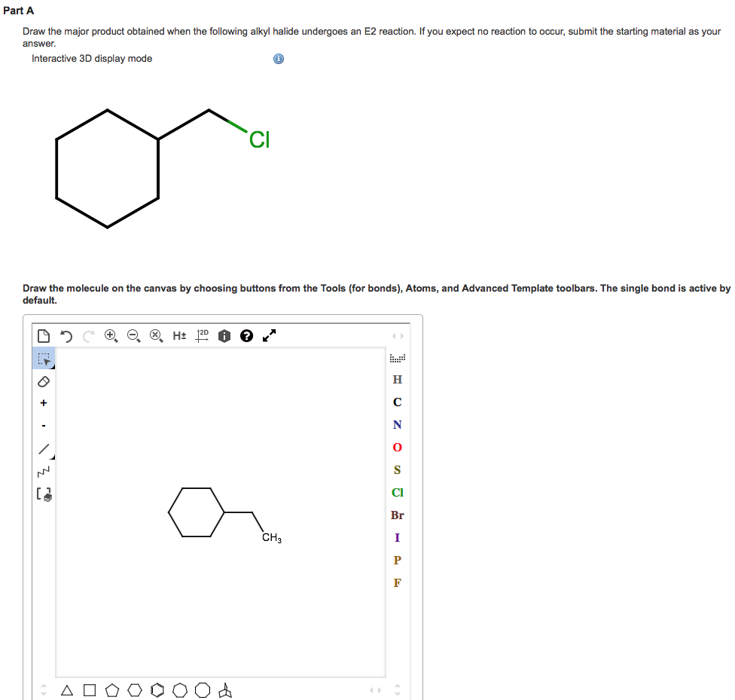Select the H± explicit hydrogen tool
Image resolution: width=735 pixels, height=700 pixels.
point(178,335)
